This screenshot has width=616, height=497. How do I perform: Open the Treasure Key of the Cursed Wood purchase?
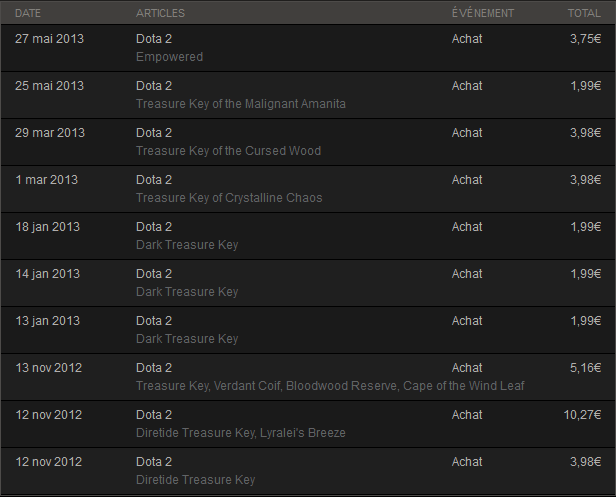[x=308, y=142]
